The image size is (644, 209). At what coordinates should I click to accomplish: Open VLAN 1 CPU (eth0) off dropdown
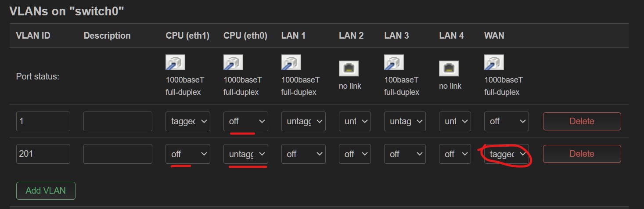click(x=246, y=121)
